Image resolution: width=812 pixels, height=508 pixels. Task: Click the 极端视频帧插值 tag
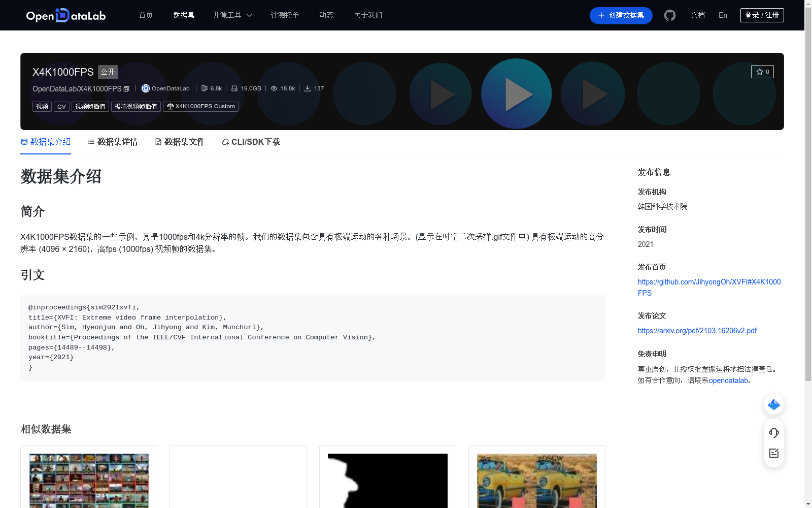point(136,107)
